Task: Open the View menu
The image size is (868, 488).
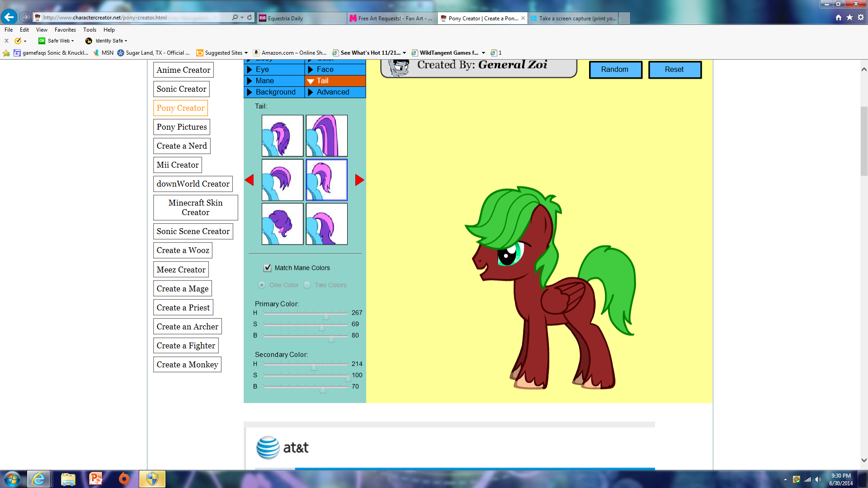Action: click(x=42, y=30)
